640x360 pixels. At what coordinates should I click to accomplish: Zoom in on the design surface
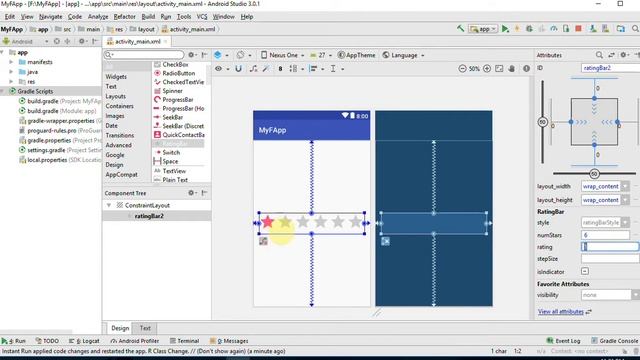[x=487, y=69]
